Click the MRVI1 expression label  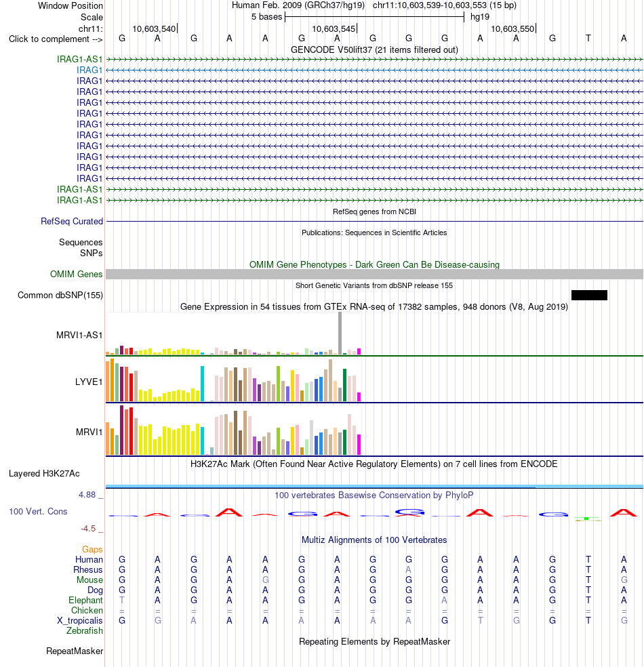[x=89, y=432]
